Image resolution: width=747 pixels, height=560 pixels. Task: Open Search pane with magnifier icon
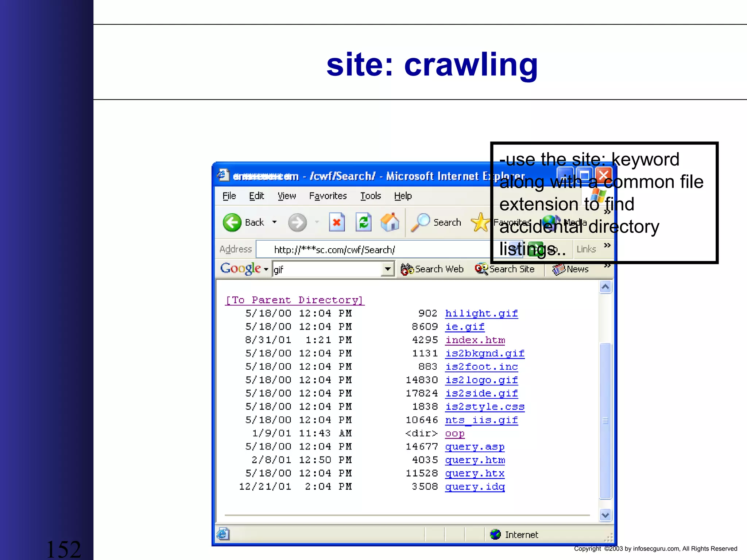[x=420, y=222]
